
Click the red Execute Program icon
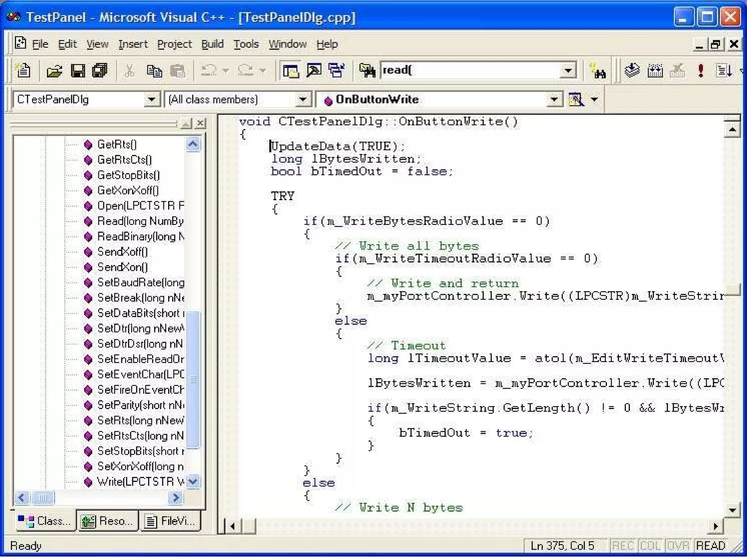tap(700, 70)
